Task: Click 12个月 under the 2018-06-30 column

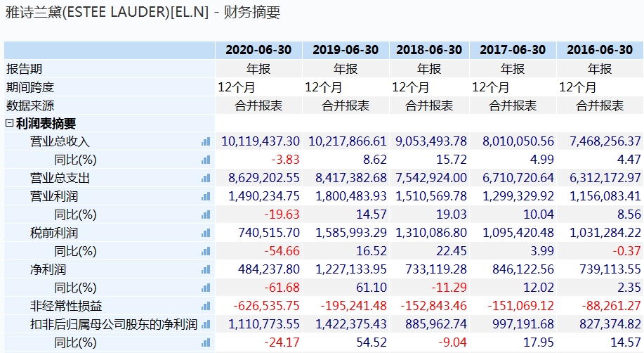Action: 410,87
